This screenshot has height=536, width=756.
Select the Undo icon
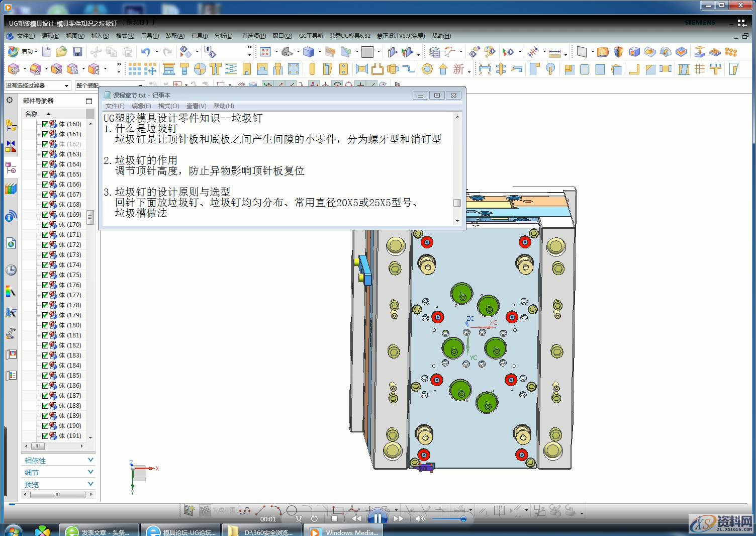pyautogui.click(x=145, y=51)
